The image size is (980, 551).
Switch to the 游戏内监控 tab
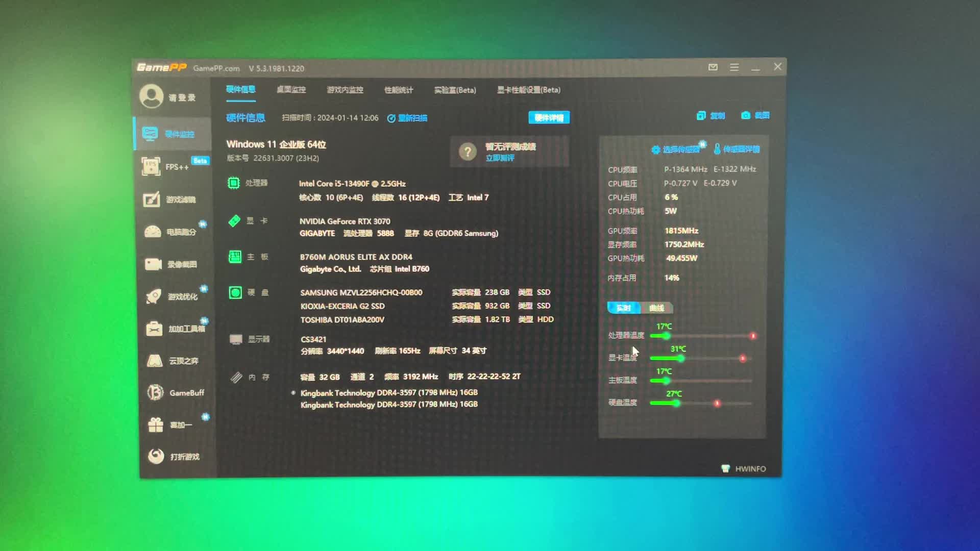coord(345,90)
